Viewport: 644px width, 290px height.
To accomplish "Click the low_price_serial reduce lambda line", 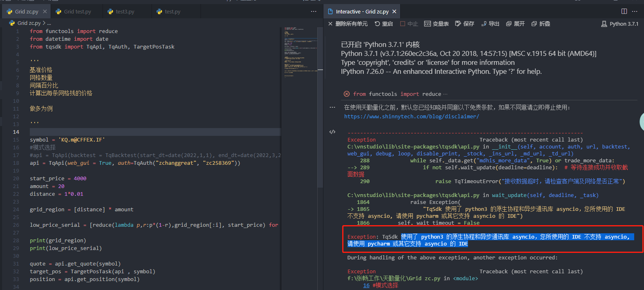I will tap(154, 225).
